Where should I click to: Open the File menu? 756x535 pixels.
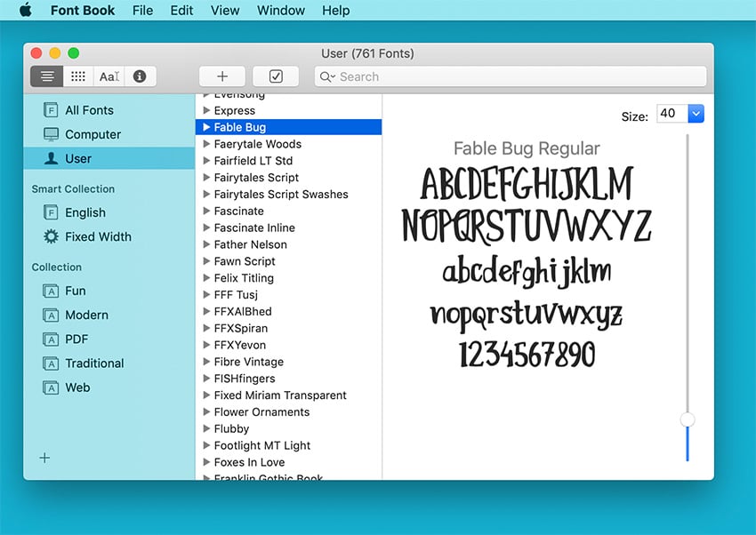point(142,10)
